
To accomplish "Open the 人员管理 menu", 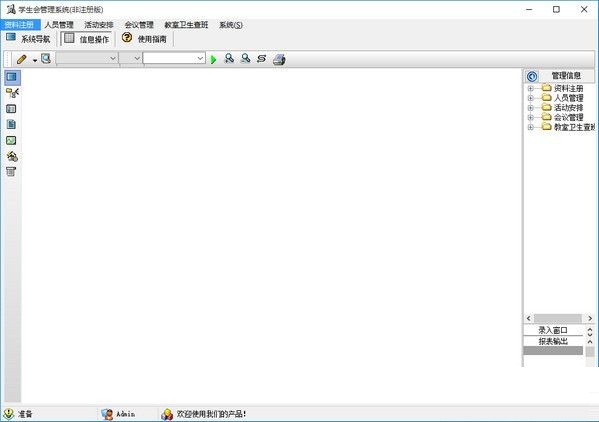I will (x=59, y=25).
